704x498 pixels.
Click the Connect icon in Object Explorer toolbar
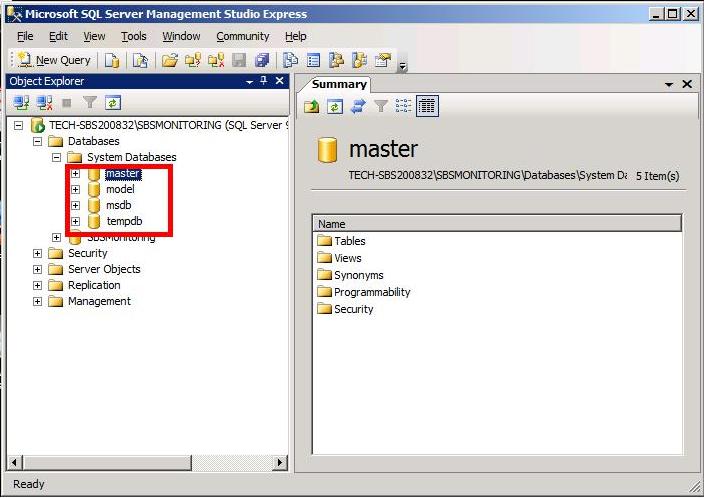click(21, 103)
